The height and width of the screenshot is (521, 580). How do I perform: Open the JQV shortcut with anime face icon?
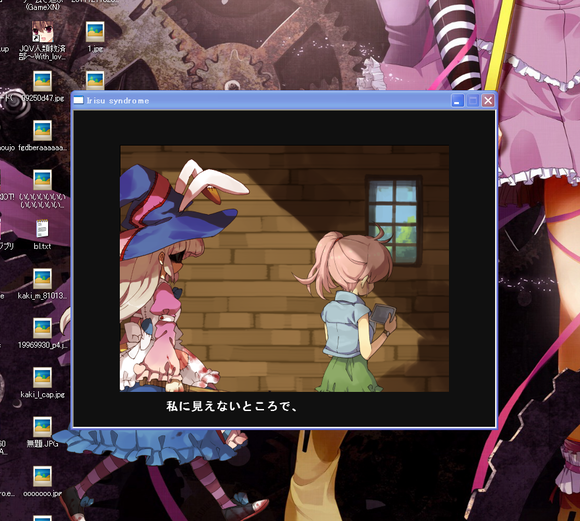point(42,32)
